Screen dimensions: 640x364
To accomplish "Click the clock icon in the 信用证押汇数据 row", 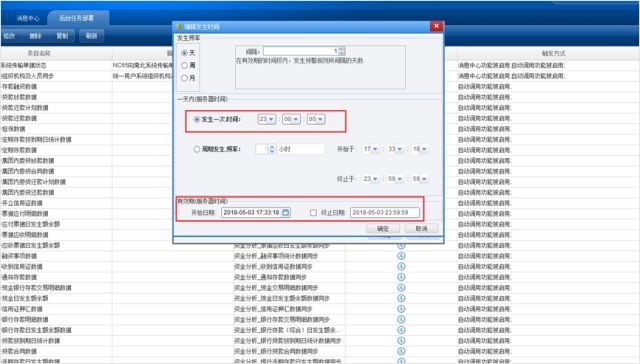I will 401,309.
